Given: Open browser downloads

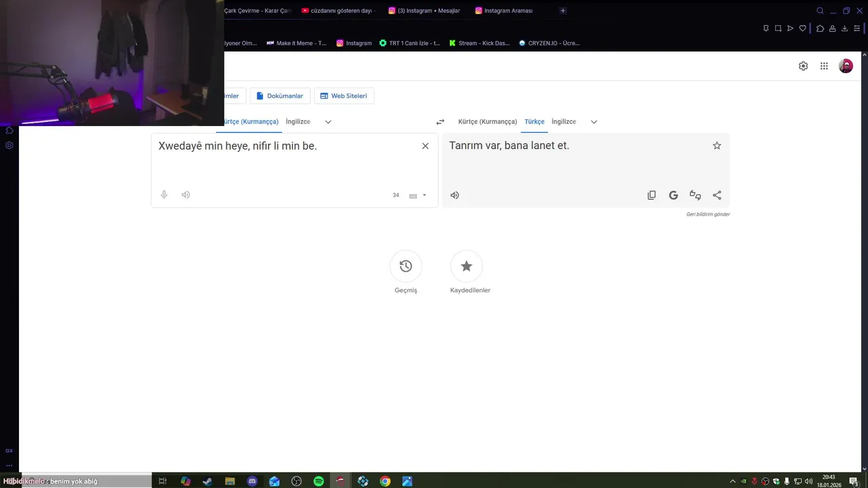Looking at the screenshot, I should tap(844, 28).
